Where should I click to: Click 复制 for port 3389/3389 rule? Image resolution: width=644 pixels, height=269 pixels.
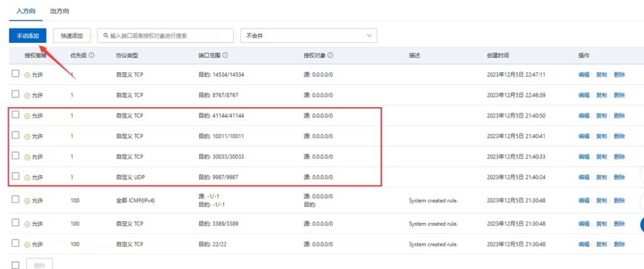click(601, 224)
